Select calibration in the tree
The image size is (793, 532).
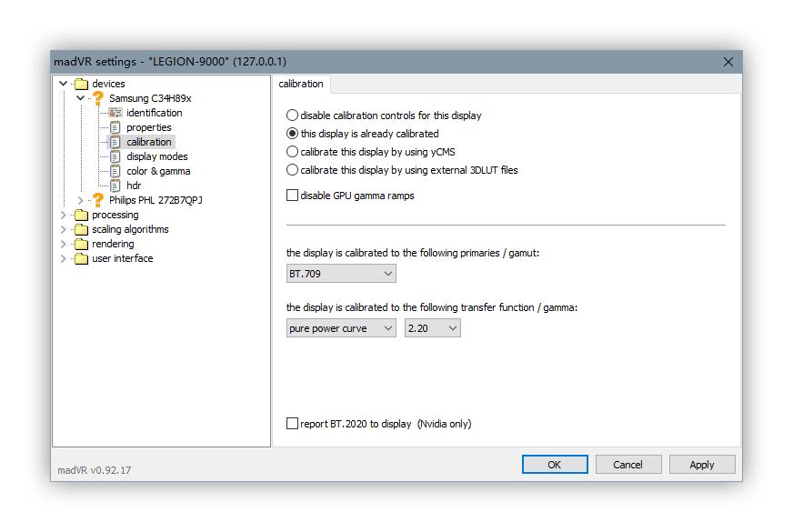click(149, 142)
